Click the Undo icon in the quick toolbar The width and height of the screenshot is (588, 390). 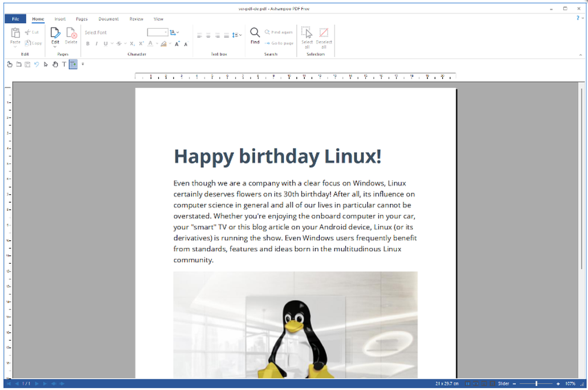point(36,64)
